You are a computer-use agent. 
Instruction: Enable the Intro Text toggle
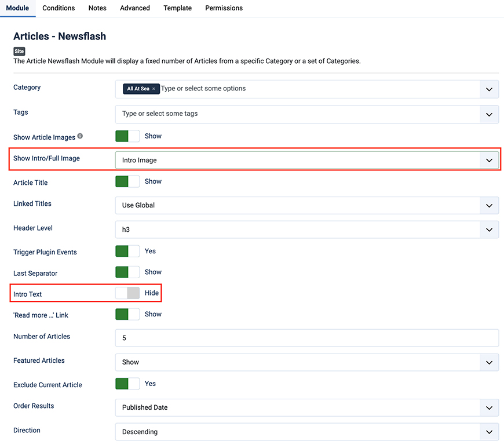[x=127, y=293]
